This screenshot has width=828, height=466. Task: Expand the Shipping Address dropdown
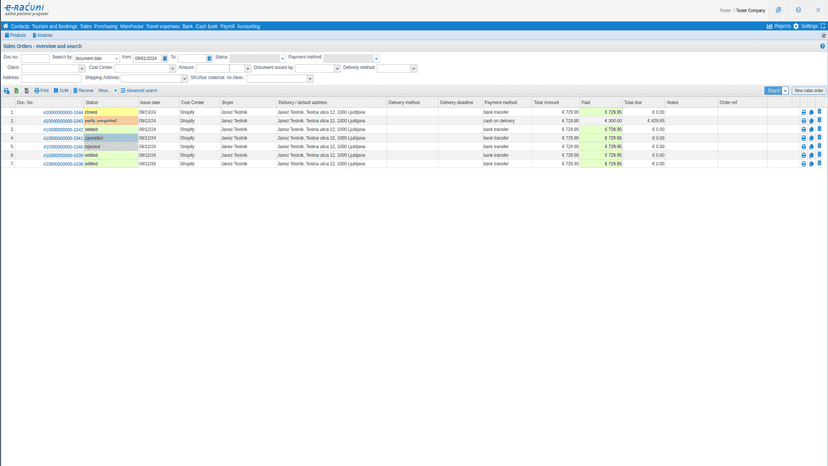[x=184, y=78]
